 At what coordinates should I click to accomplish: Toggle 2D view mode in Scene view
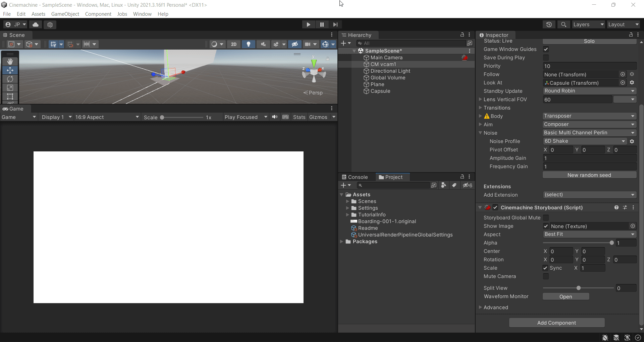click(234, 44)
